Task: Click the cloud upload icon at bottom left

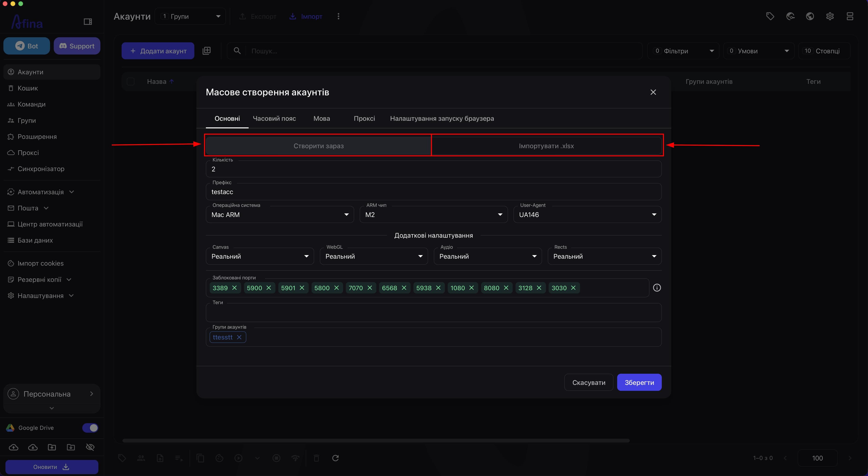Action: 14,447
